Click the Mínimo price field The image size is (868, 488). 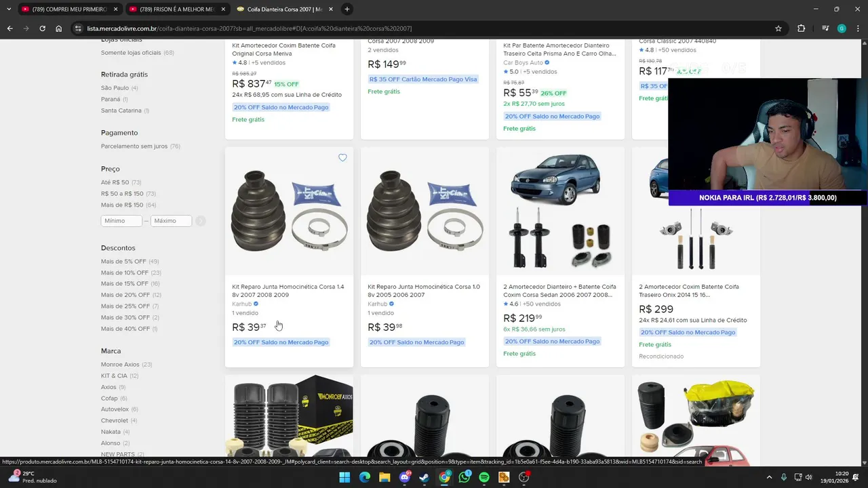pos(121,221)
